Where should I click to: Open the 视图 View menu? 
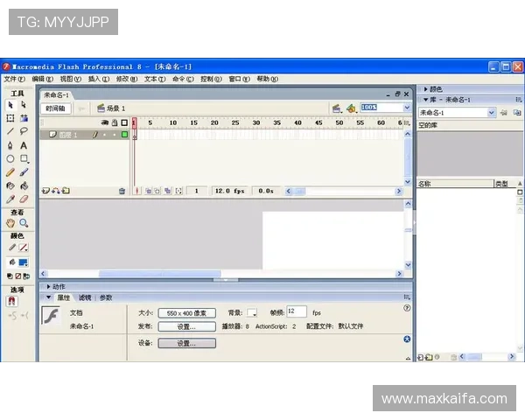[71, 79]
